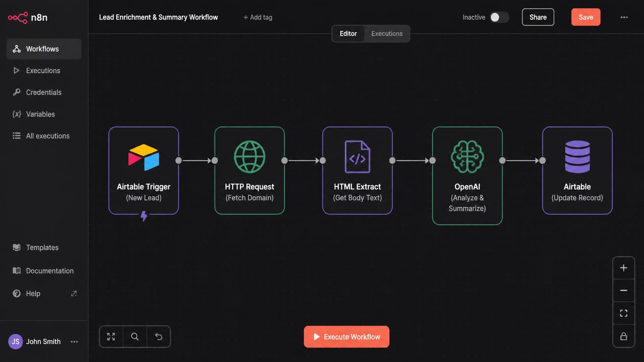644x362 pixels.
Task: Click the Airtable Trigger output connector dot
Action: tap(179, 161)
